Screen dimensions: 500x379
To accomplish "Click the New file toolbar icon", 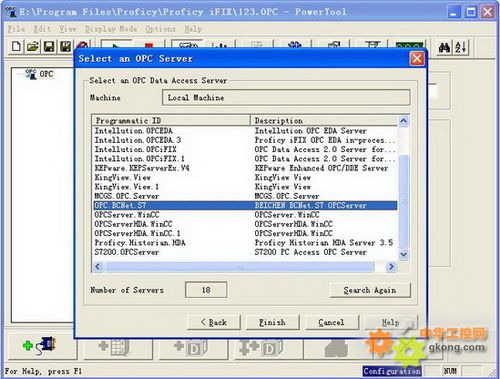I will click(x=16, y=47).
